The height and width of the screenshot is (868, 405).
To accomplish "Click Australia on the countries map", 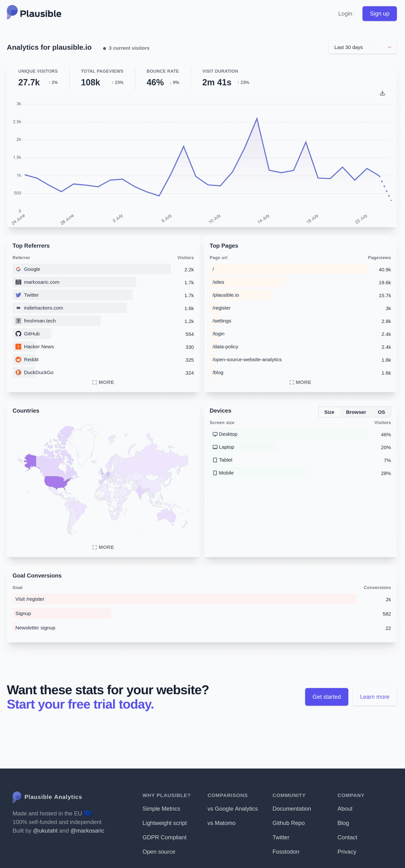I will (x=166, y=515).
